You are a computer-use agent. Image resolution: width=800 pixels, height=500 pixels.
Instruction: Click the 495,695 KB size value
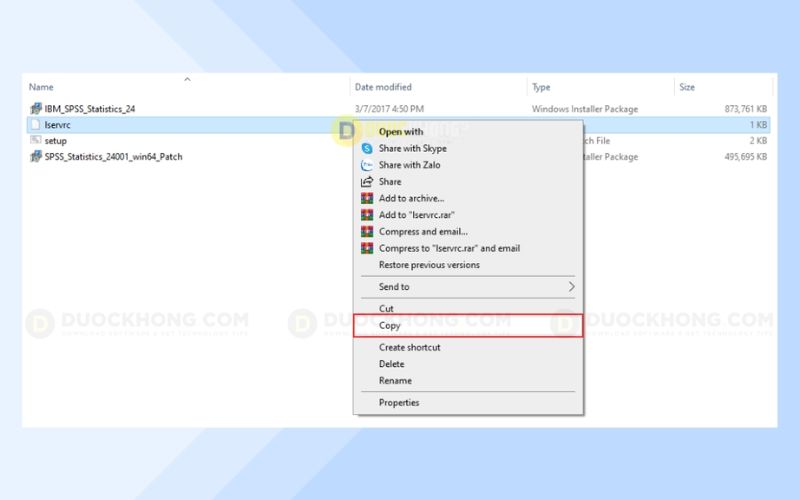[x=745, y=157]
